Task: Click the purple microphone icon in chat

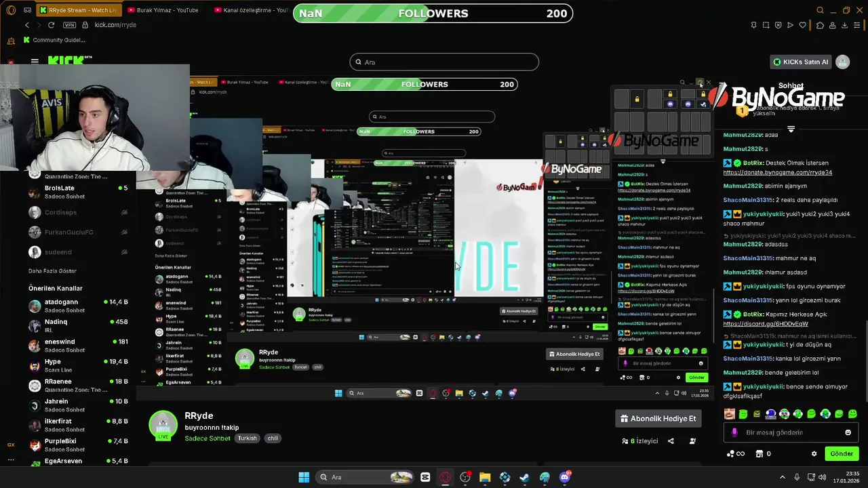Action: pyautogui.click(x=734, y=432)
